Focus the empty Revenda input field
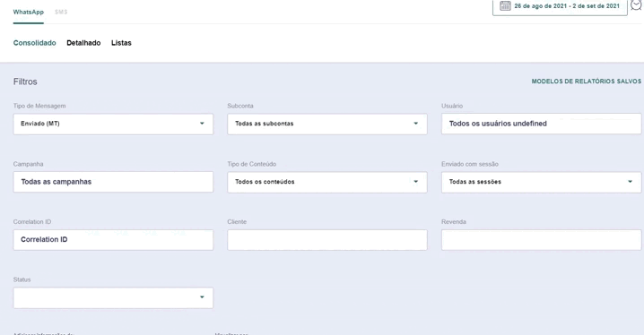This screenshot has width=644, height=335. pyautogui.click(x=542, y=240)
